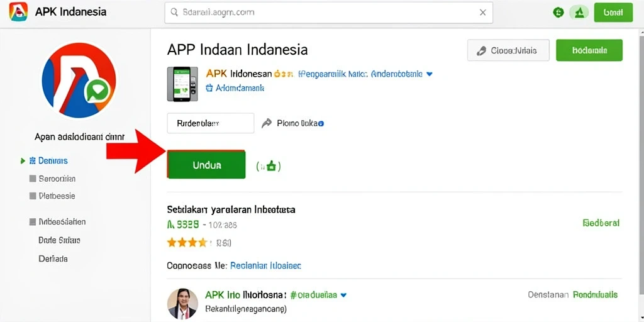644x322 pixels.
Task: Open the Dade Sridiae sidebar entry
Action: point(59,240)
